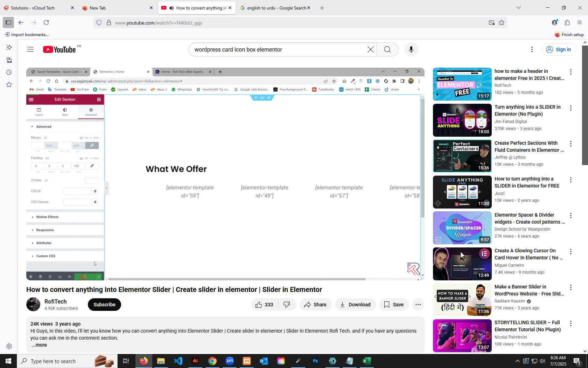Open Firefox account profile icon
588x368 pixels.
tap(554, 22)
